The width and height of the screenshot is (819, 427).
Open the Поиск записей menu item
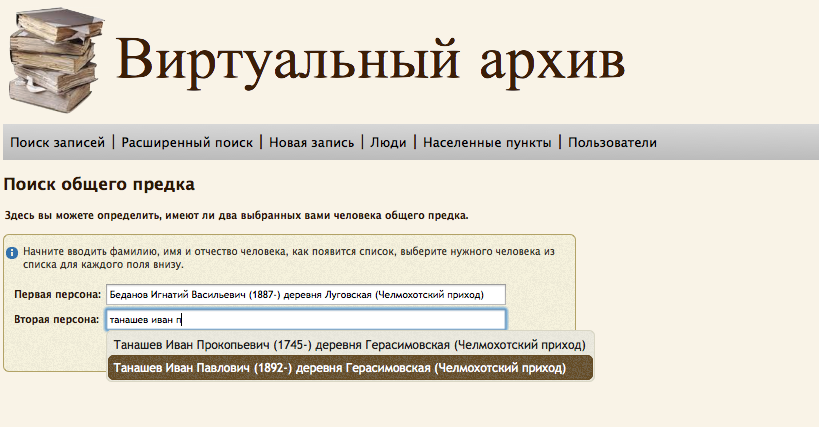(57, 143)
